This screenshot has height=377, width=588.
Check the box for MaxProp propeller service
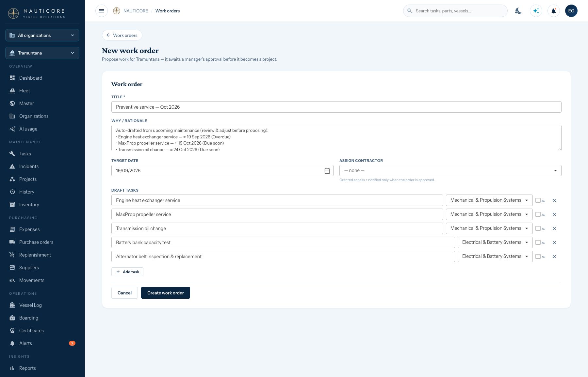538,214
